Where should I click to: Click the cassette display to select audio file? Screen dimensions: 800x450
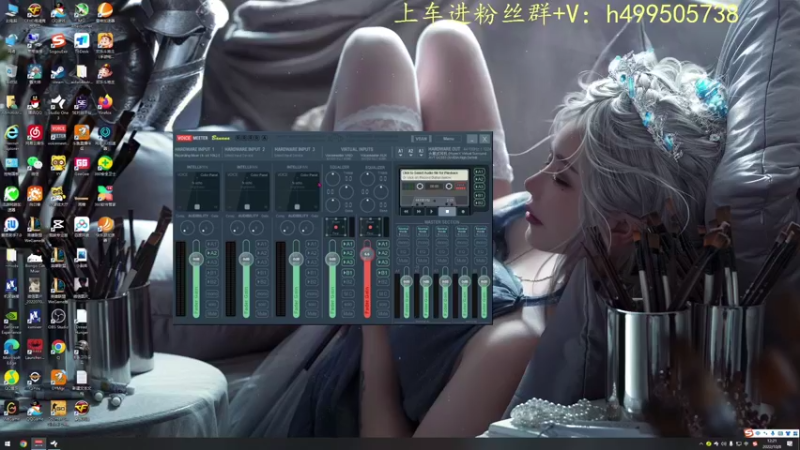point(434,175)
